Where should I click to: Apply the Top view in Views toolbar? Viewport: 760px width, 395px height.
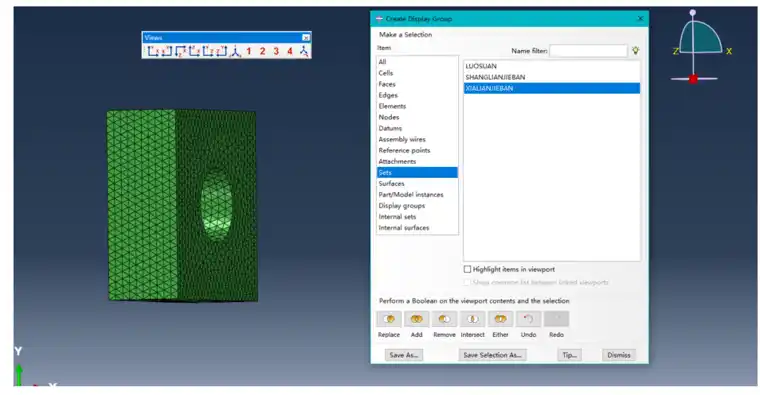coord(181,51)
